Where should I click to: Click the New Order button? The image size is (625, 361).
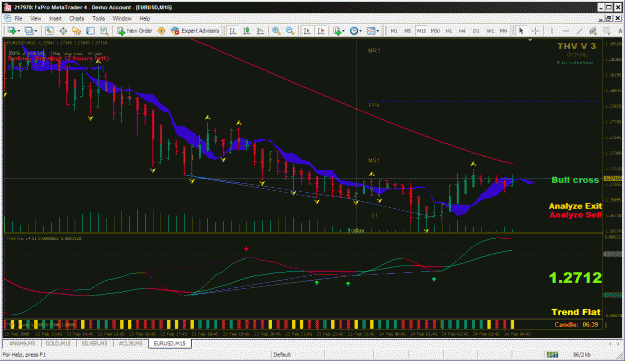click(x=135, y=31)
